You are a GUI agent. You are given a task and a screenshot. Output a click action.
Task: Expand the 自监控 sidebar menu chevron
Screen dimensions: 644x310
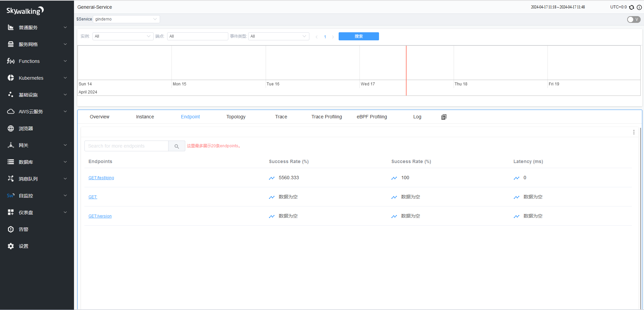65,195
